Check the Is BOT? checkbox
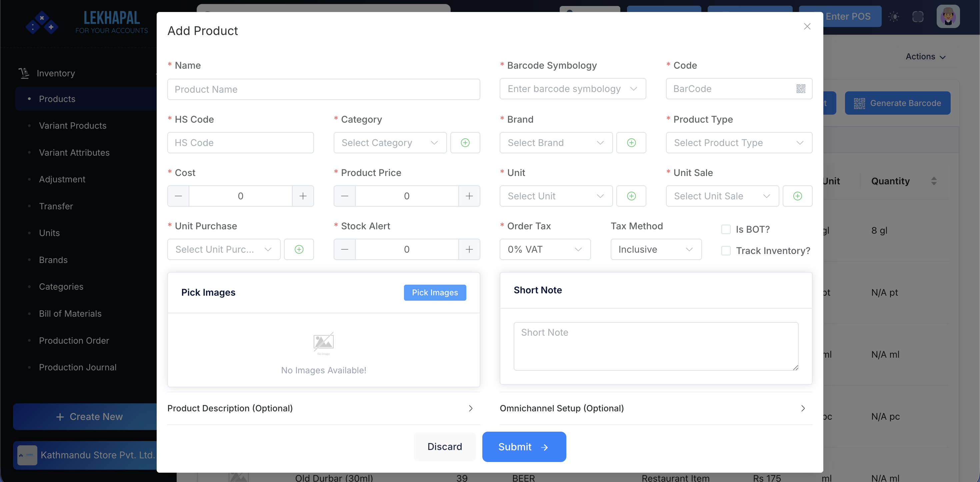 pyautogui.click(x=726, y=229)
